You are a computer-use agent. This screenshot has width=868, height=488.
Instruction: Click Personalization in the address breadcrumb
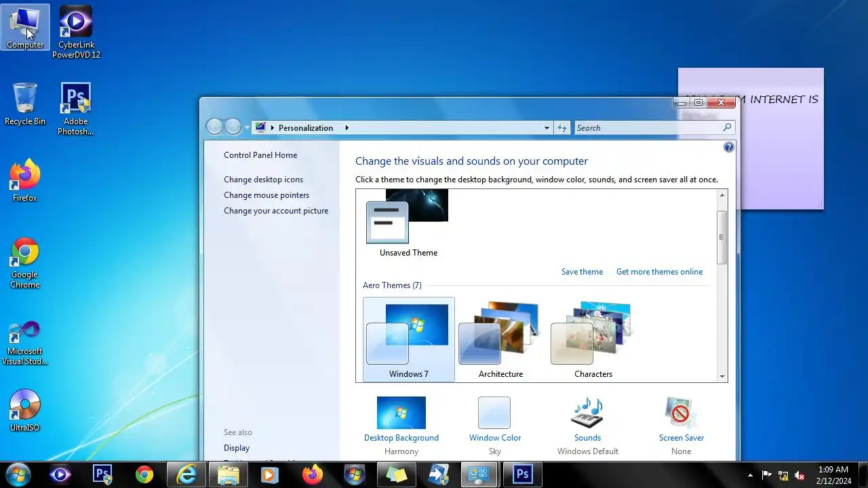pos(306,127)
